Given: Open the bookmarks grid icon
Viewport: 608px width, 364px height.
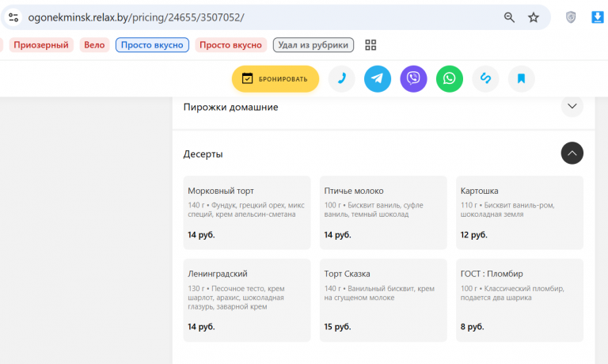Looking at the screenshot, I should tap(370, 45).
